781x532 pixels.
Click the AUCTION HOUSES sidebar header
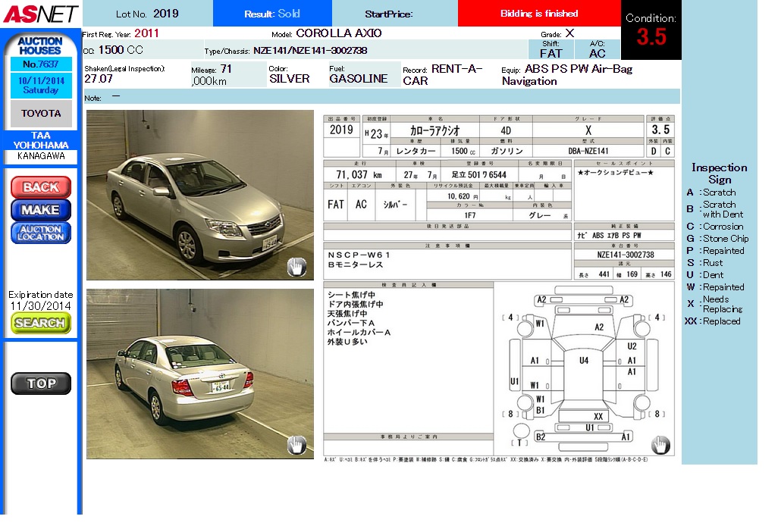click(41, 45)
